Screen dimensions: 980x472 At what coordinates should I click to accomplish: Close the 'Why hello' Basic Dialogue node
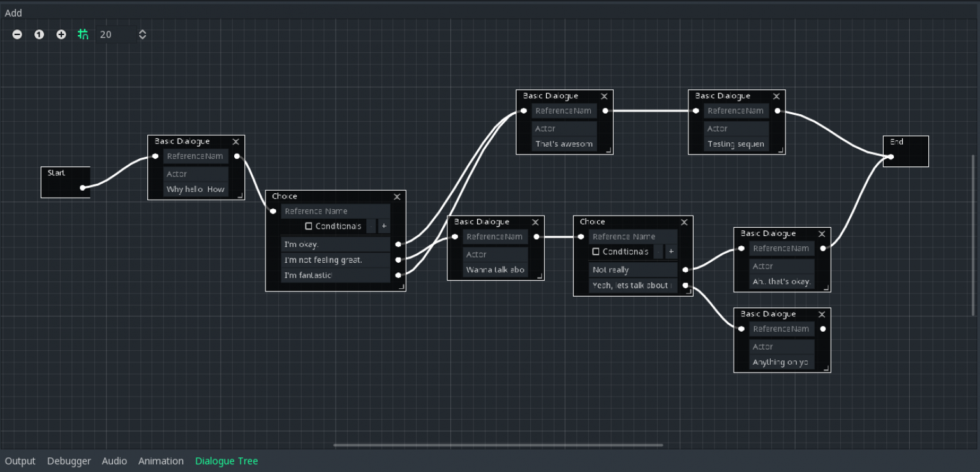tap(236, 142)
